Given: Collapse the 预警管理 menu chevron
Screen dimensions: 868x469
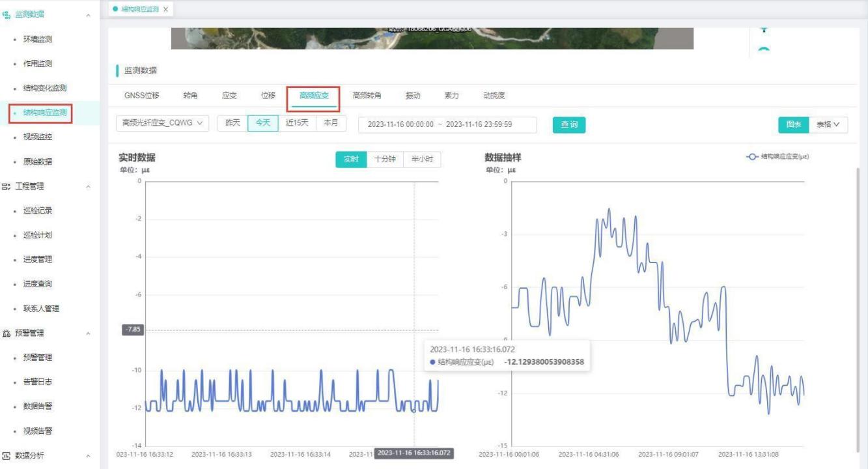Looking at the screenshot, I should [x=88, y=334].
